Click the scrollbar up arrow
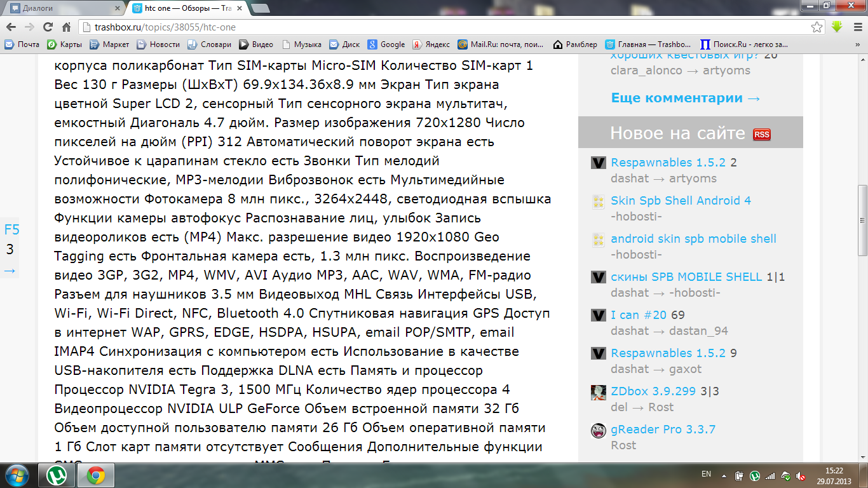 click(862, 60)
